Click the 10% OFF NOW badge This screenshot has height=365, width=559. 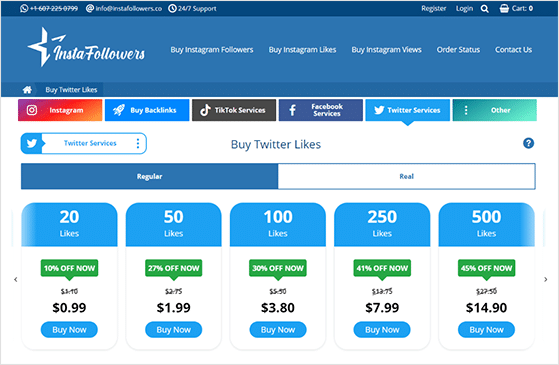coord(69,268)
